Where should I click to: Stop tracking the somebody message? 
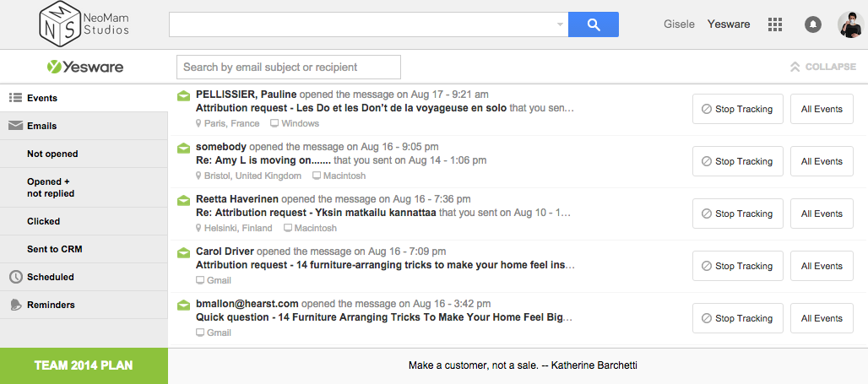pos(737,161)
